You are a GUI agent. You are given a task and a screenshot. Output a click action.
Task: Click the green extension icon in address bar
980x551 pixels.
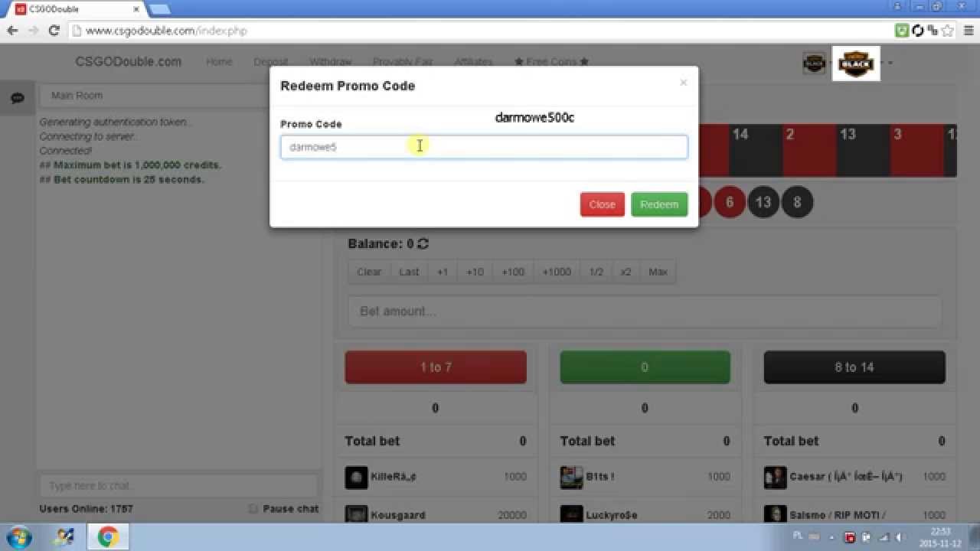903,31
